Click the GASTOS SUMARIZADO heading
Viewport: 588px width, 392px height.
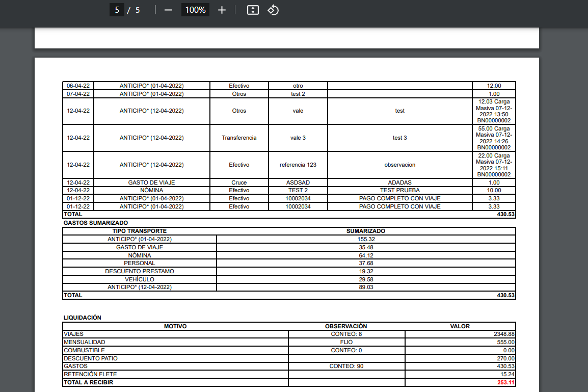coord(96,223)
